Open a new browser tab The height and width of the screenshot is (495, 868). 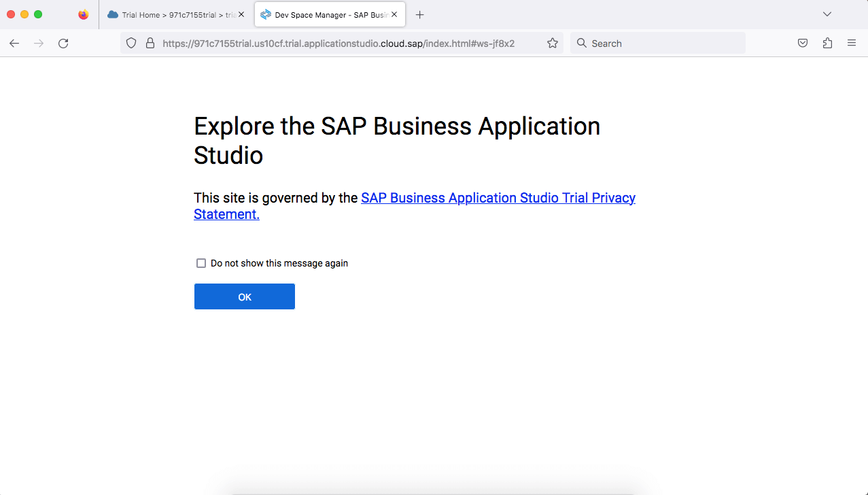click(x=420, y=14)
